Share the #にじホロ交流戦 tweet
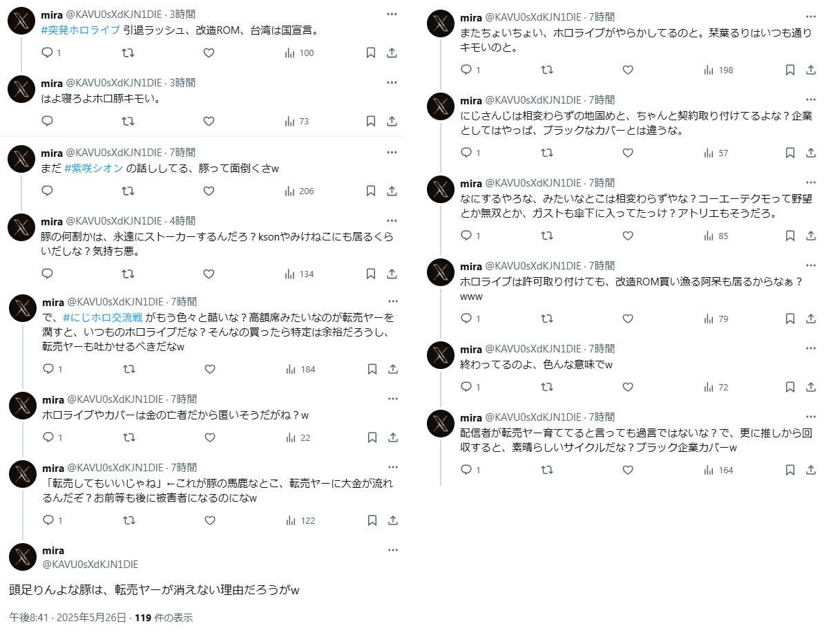The width and height of the screenshot is (831, 644). coord(392,369)
